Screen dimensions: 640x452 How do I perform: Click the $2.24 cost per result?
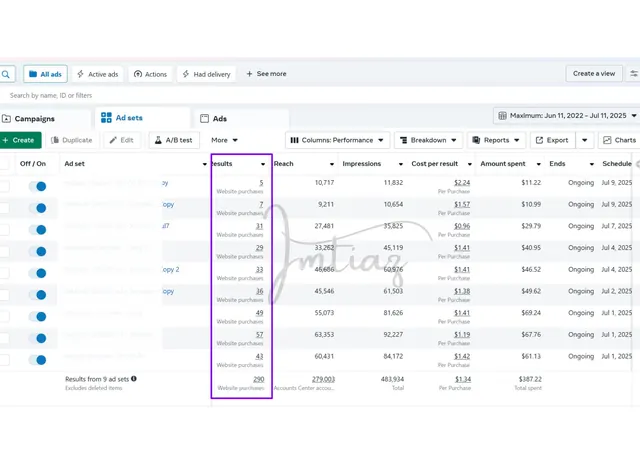(462, 183)
